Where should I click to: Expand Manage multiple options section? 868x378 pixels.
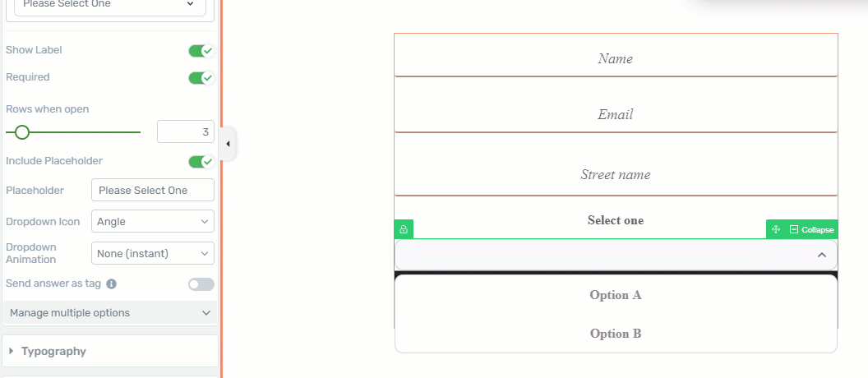pyautogui.click(x=110, y=313)
